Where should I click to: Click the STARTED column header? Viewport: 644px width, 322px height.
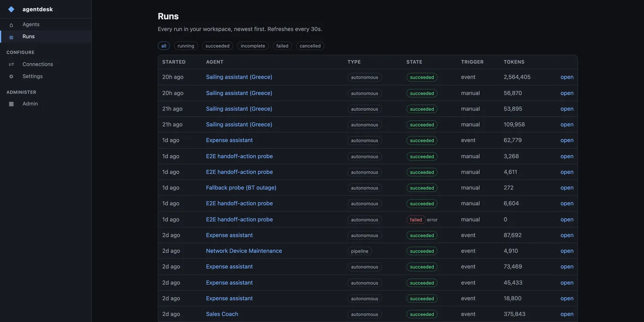tap(174, 62)
